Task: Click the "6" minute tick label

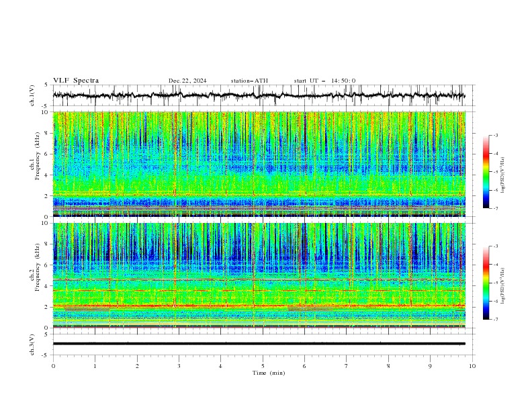Action: [x=304, y=366]
